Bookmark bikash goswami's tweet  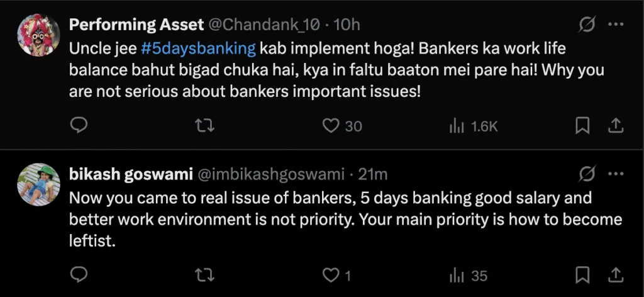(583, 275)
